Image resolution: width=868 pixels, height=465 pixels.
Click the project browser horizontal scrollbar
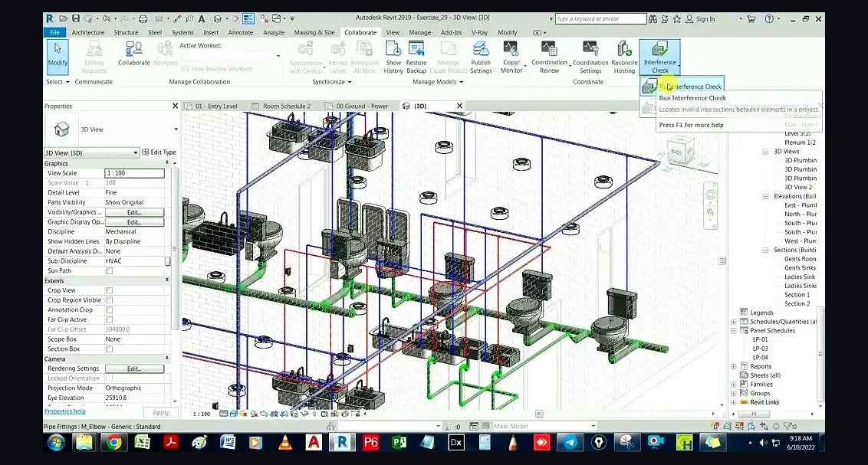click(753, 414)
